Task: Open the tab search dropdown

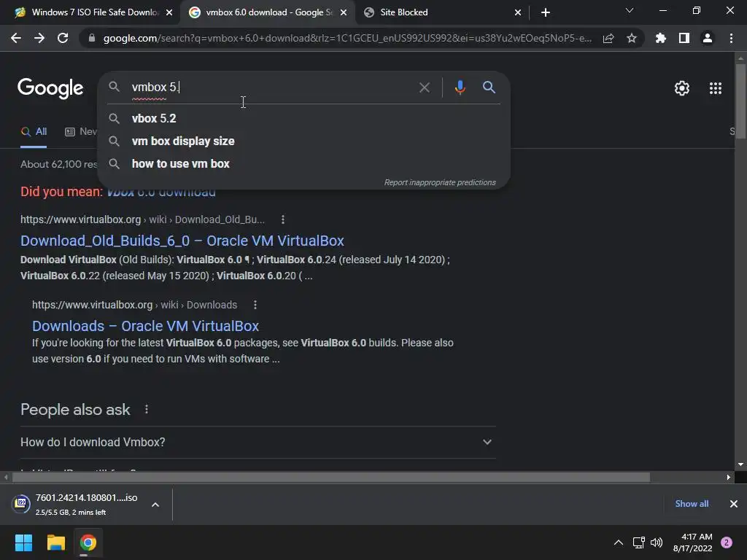Action: [x=630, y=10]
